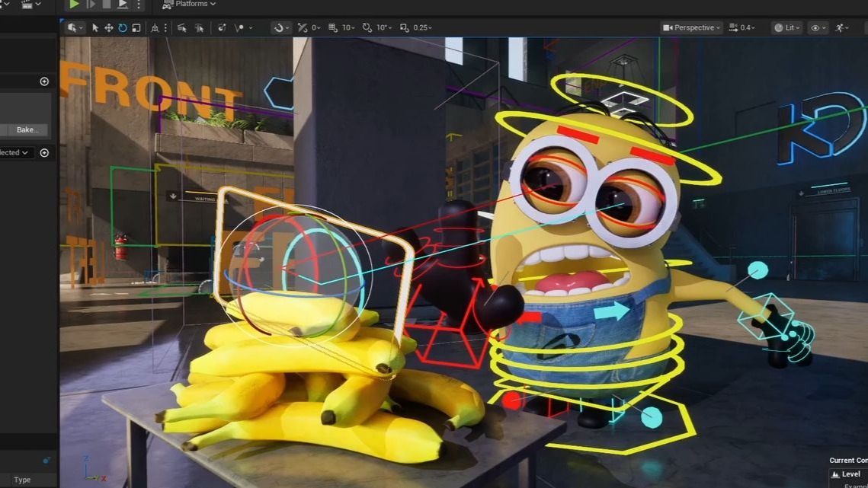Open the running-figure performance menu
The width and height of the screenshot is (868, 488).
click(x=842, y=27)
